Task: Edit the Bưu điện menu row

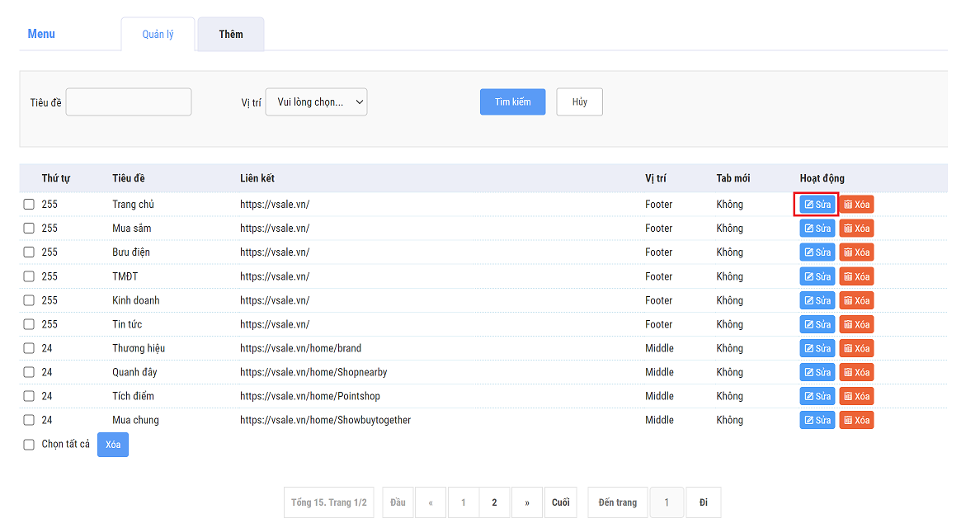Action: point(817,252)
